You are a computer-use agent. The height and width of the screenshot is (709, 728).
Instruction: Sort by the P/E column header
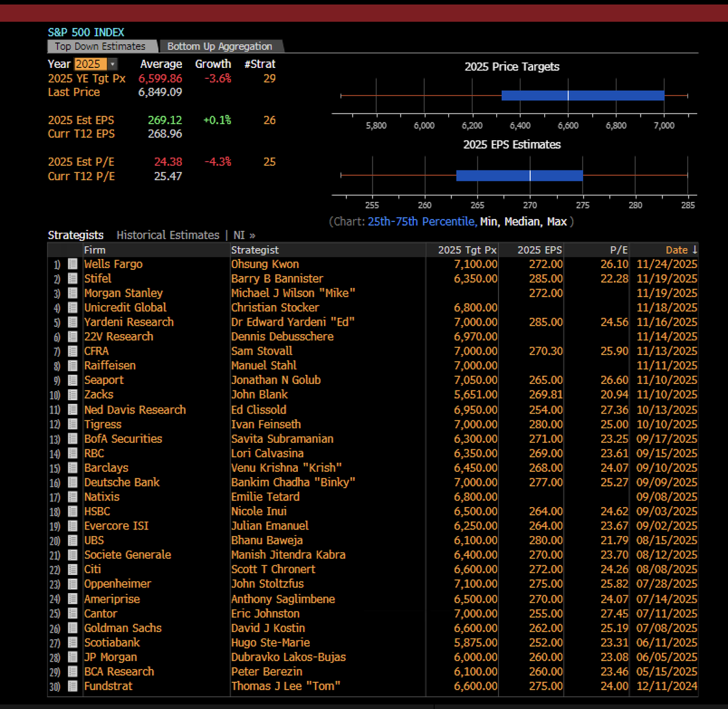click(x=619, y=250)
